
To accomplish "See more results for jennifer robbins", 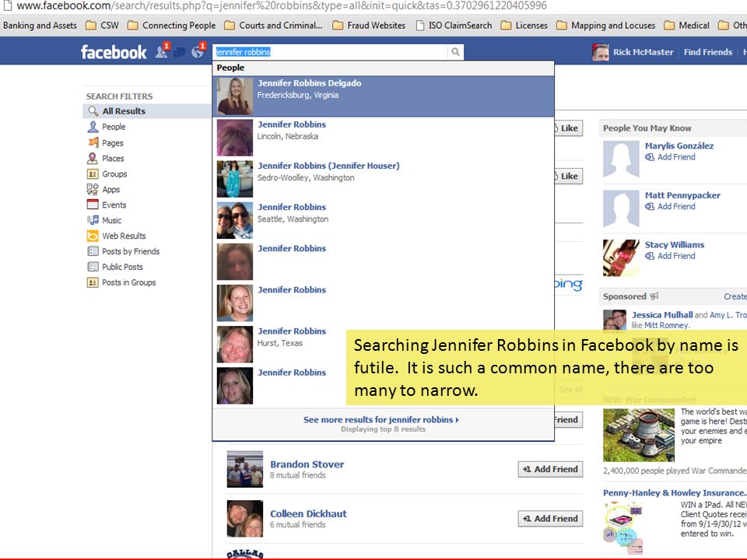I will (x=381, y=419).
